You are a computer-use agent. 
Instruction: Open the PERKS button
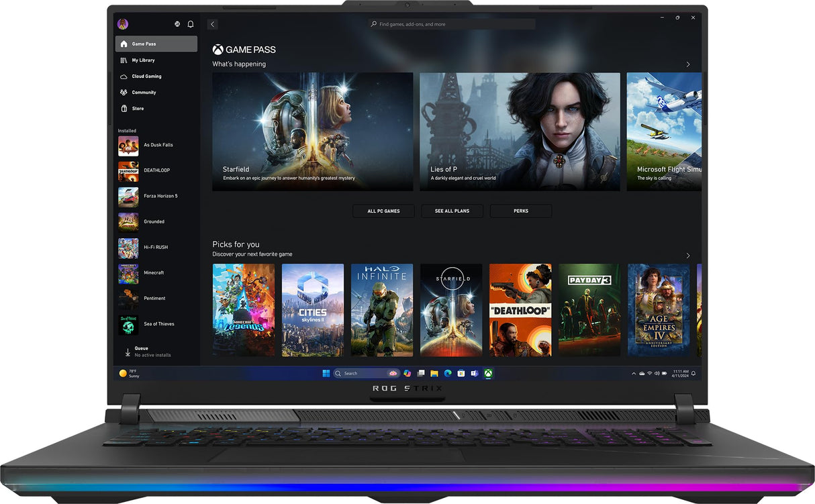pos(521,211)
